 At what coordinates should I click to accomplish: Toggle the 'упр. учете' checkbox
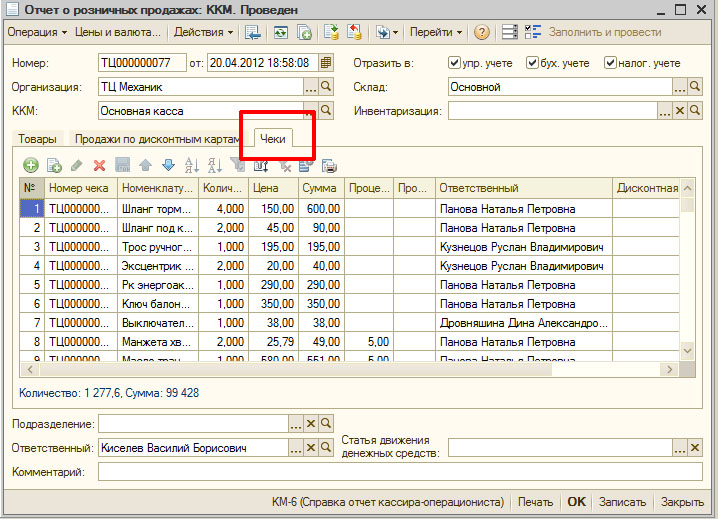(x=455, y=63)
